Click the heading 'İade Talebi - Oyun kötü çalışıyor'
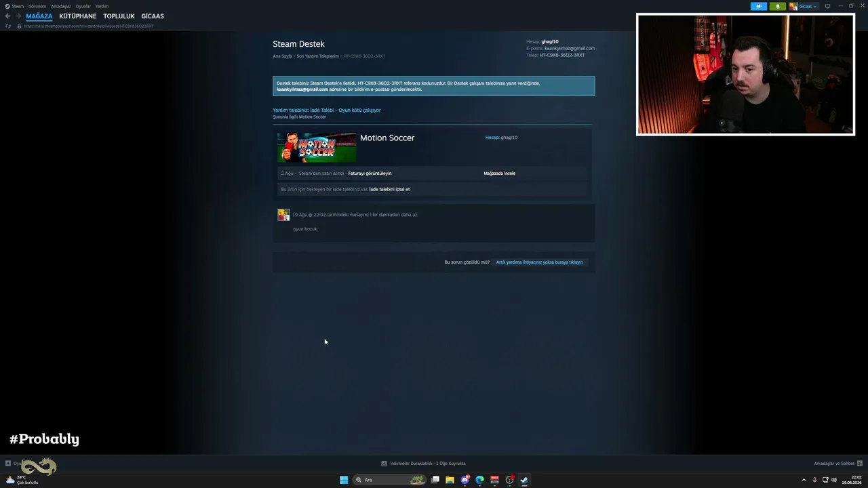 coord(345,110)
